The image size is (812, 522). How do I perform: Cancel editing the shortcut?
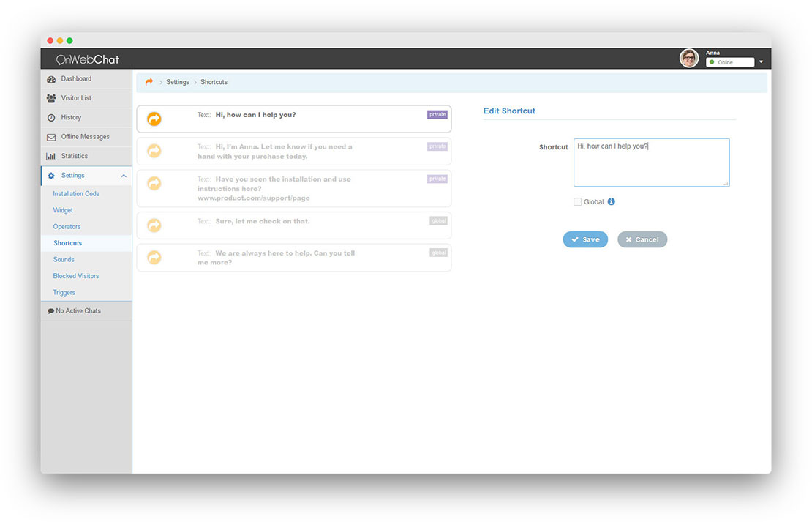click(642, 239)
